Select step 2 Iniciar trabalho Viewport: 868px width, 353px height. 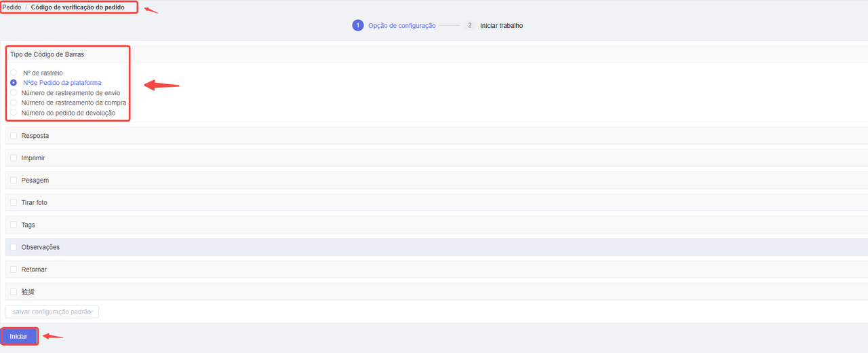pos(494,26)
